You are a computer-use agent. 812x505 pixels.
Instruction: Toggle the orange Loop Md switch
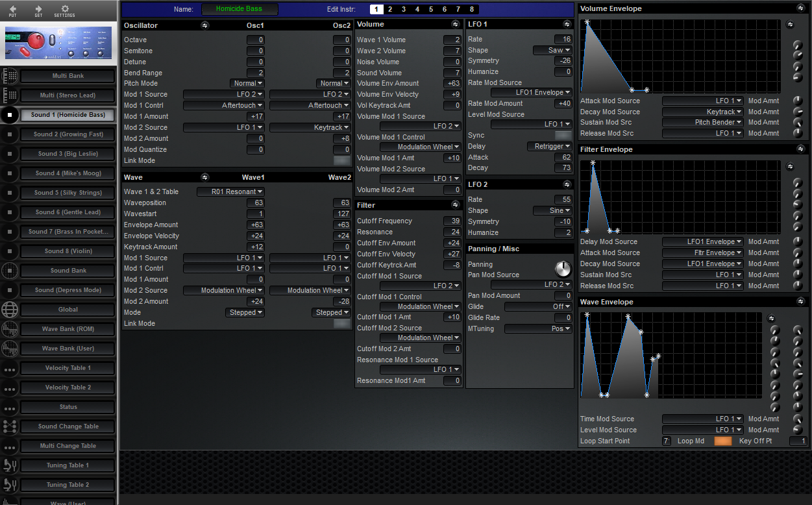click(722, 441)
